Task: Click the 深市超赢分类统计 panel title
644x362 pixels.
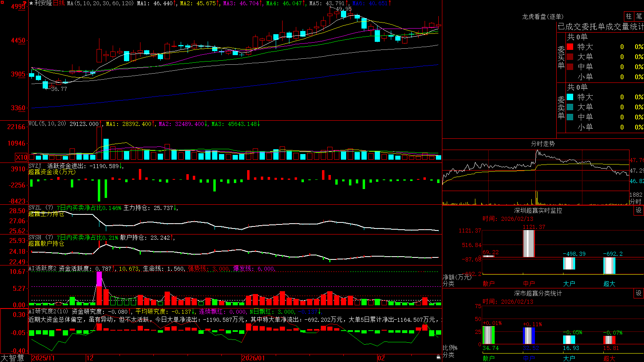Action: click(x=538, y=293)
